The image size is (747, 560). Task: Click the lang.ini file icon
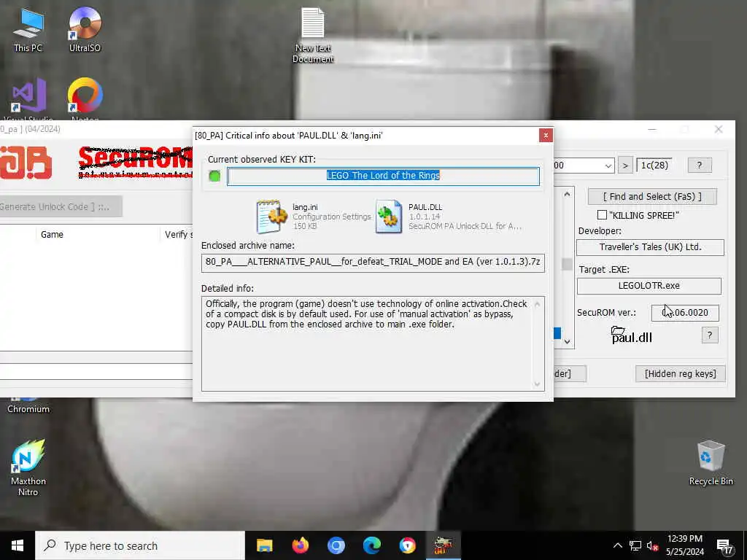(x=271, y=217)
